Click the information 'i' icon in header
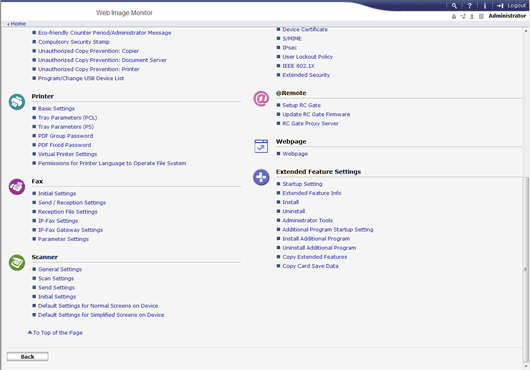 pyautogui.click(x=485, y=6)
